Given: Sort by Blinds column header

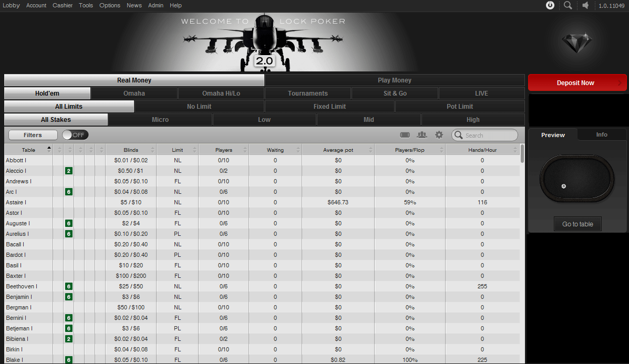Looking at the screenshot, I should coord(131,150).
